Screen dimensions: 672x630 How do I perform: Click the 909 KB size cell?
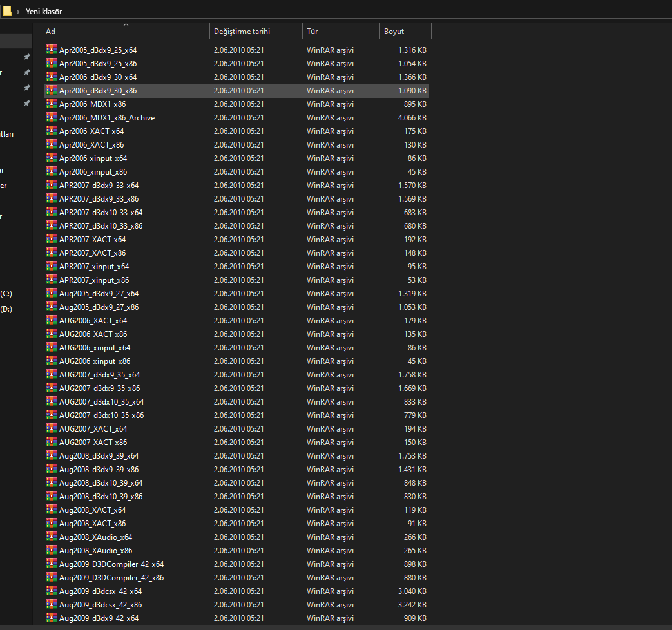click(415, 618)
